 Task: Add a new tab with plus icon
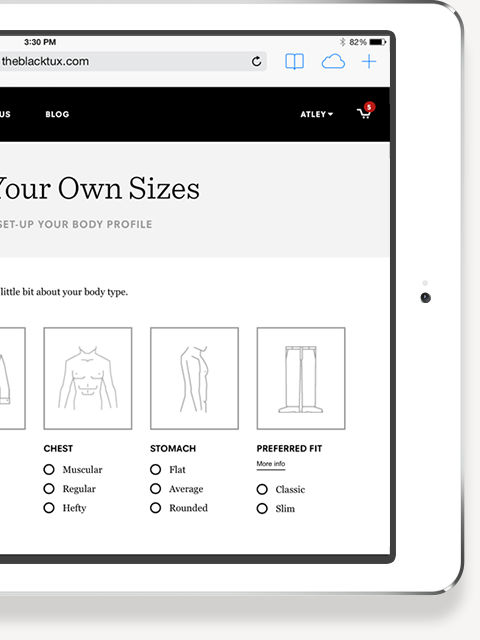tap(369, 62)
